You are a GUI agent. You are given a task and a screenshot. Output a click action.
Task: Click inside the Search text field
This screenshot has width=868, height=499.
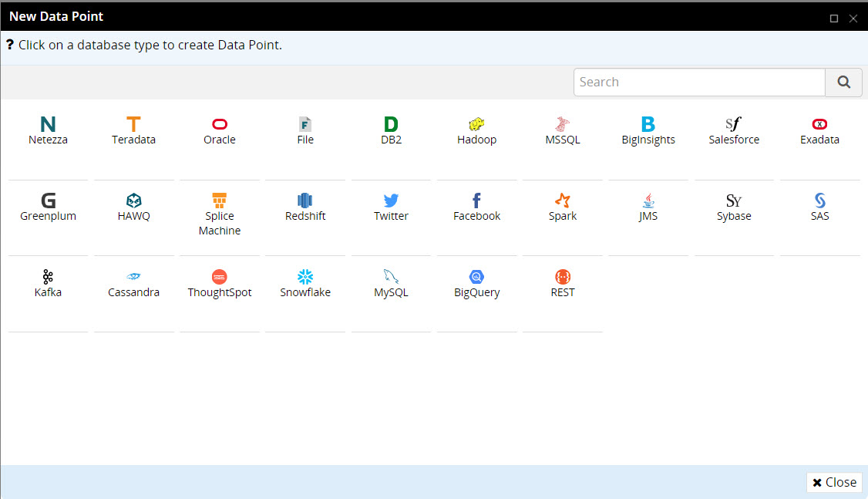click(698, 83)
